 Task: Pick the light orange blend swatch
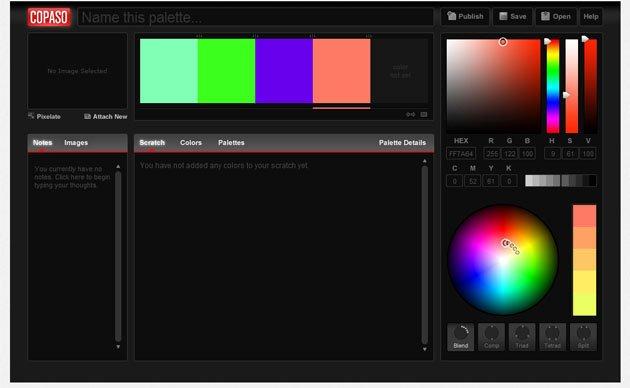(x=585, y=260)
